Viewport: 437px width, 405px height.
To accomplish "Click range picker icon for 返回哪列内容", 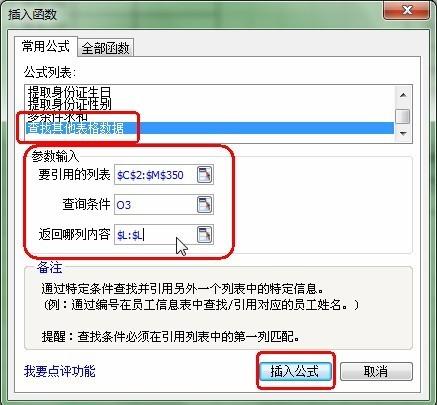I will pos(204,235).
